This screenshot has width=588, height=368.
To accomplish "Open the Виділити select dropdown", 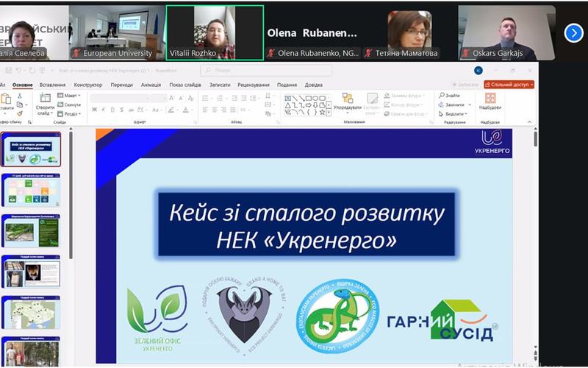I will (x=453, y=114).
